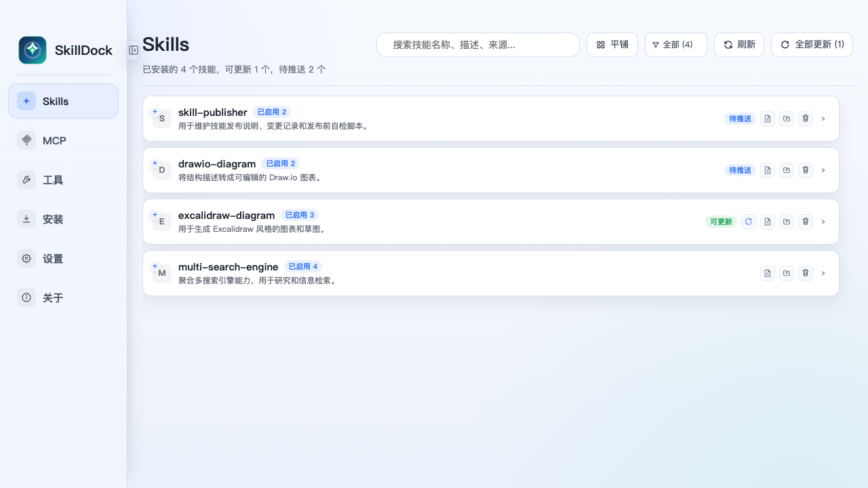Open document icon for drawio-diagram
The width and height of the screenshot is (868, 488).
[768, 170]
